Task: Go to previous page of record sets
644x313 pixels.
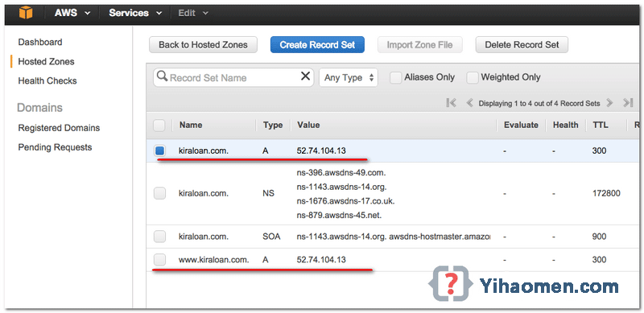Action: (470, 103)
